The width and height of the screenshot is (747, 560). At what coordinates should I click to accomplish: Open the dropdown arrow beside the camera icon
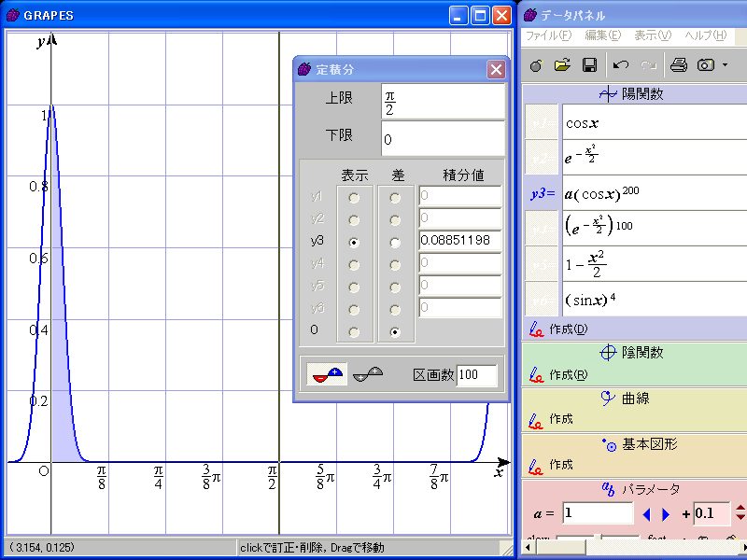pyautogui.click(x=725, y=65)
